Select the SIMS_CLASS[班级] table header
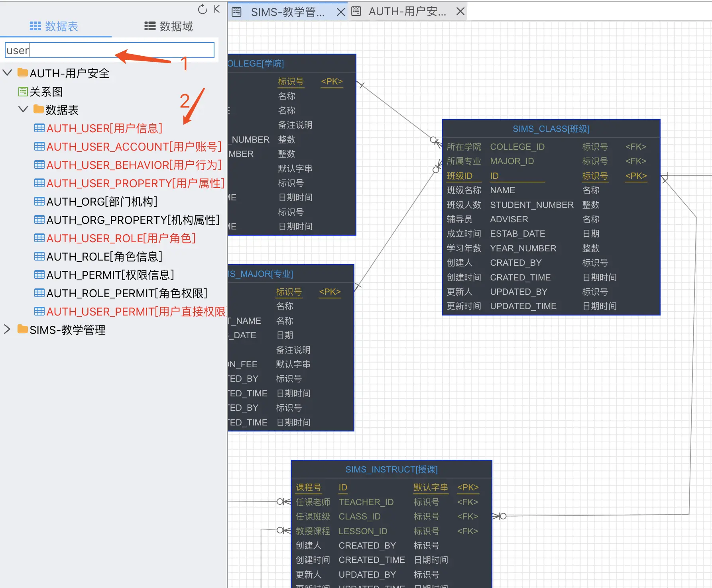Viewport: 712px width, 588px height. click(x=551, y=129)
